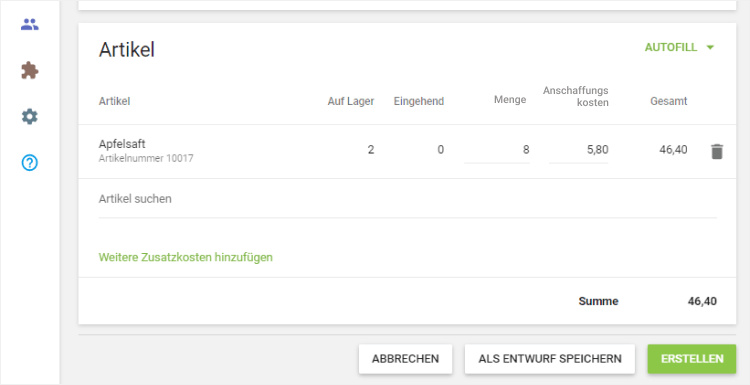The height and width of the screenshot is (385, 750).
Task: Click the Summe label
Action: pos(598,301)
